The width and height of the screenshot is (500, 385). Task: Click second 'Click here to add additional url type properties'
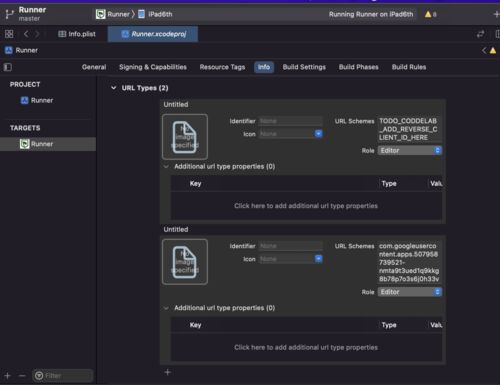pyautogui.click(x=306, y=347)
